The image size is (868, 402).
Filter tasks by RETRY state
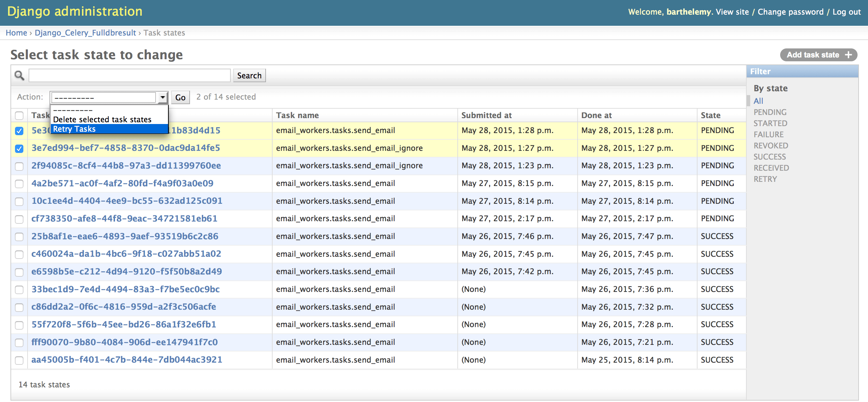coord(765,179)
